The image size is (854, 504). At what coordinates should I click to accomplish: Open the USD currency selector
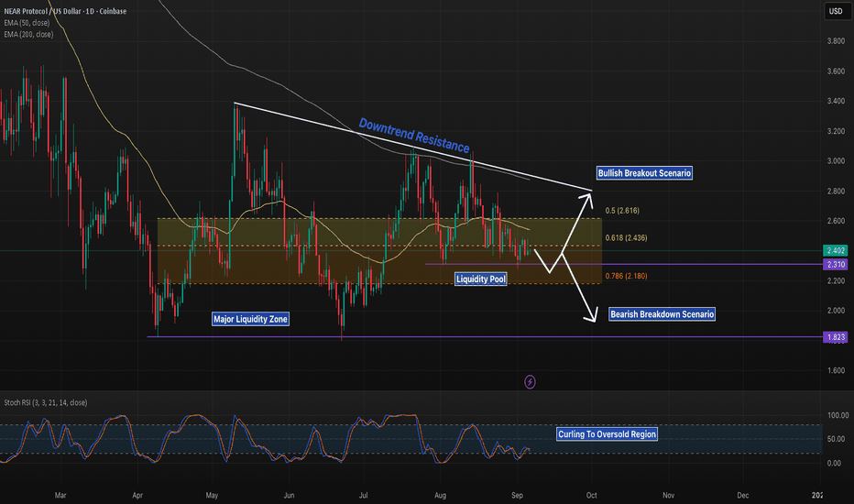click(x=835, y=11)
